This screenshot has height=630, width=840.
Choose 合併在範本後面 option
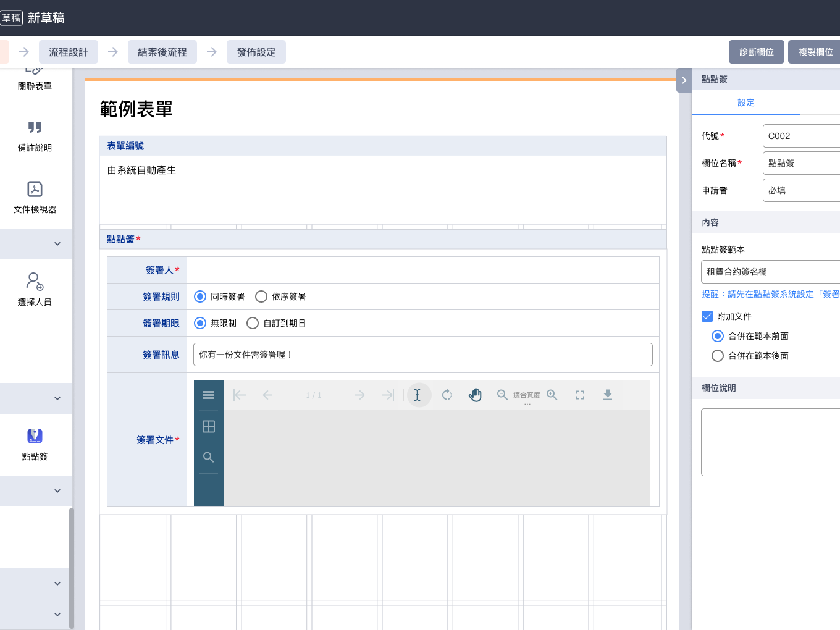tap(718, 356)
